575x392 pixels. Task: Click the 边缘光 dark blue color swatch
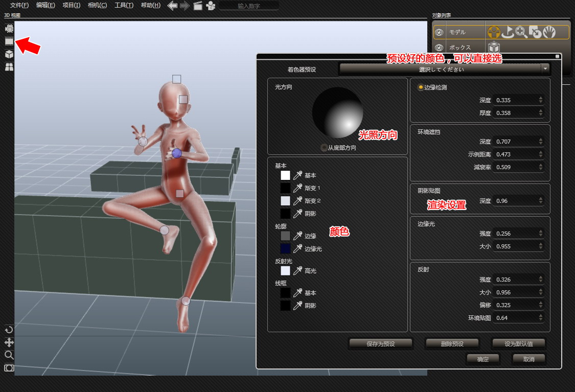[x=285, y=249]
